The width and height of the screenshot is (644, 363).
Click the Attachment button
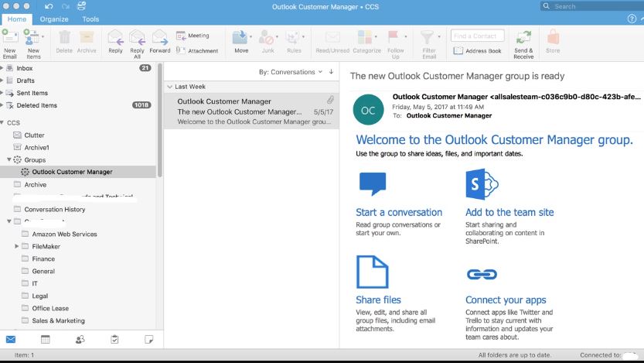197,50
